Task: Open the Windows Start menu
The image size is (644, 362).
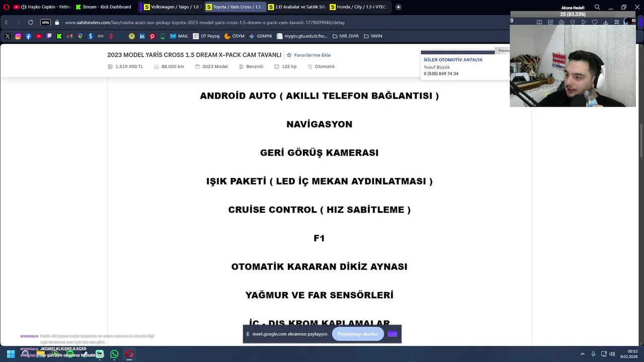Action: (11, 354)
